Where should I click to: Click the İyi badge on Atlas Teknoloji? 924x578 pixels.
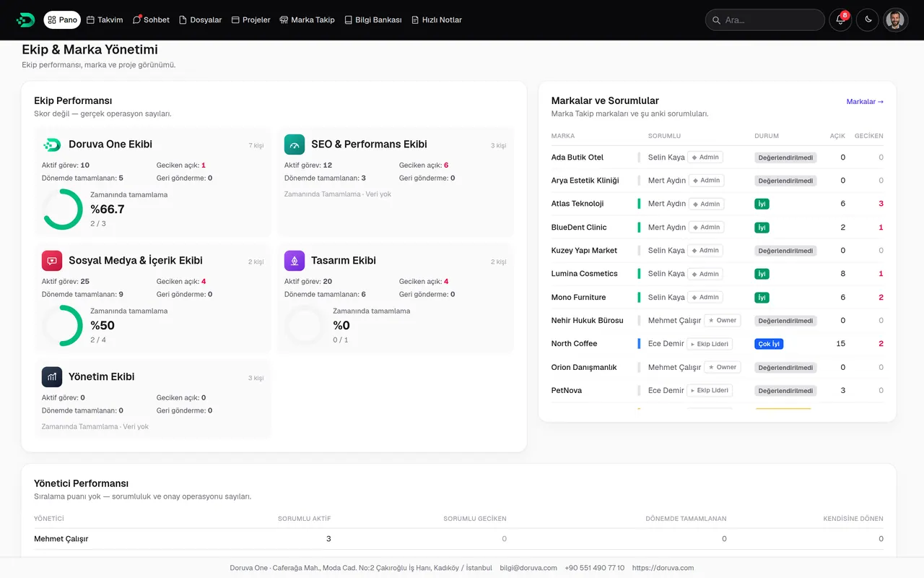coord(762,204)
